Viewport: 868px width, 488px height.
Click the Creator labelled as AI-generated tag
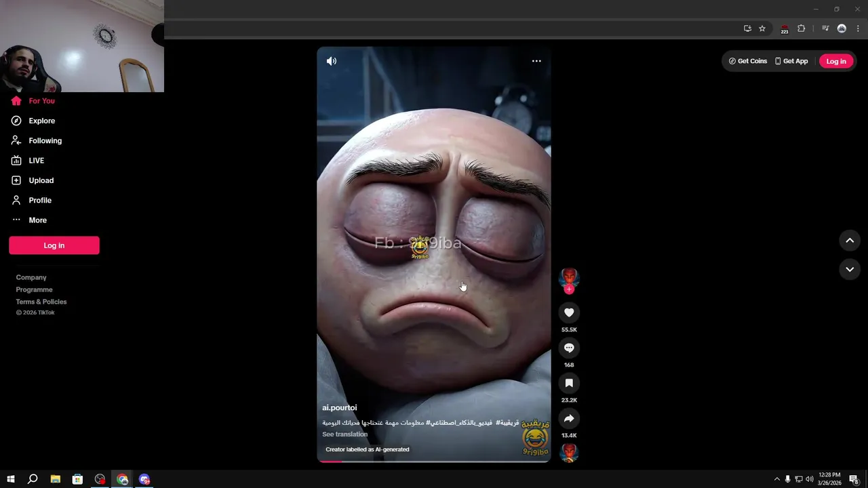coord(367,449)
